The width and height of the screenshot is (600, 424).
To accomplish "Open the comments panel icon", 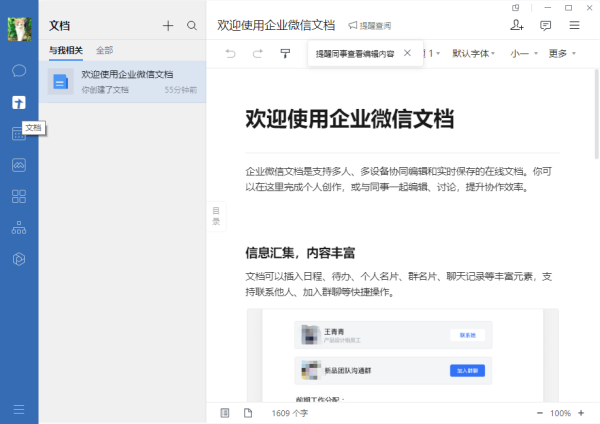I will (x=545, y=26).
